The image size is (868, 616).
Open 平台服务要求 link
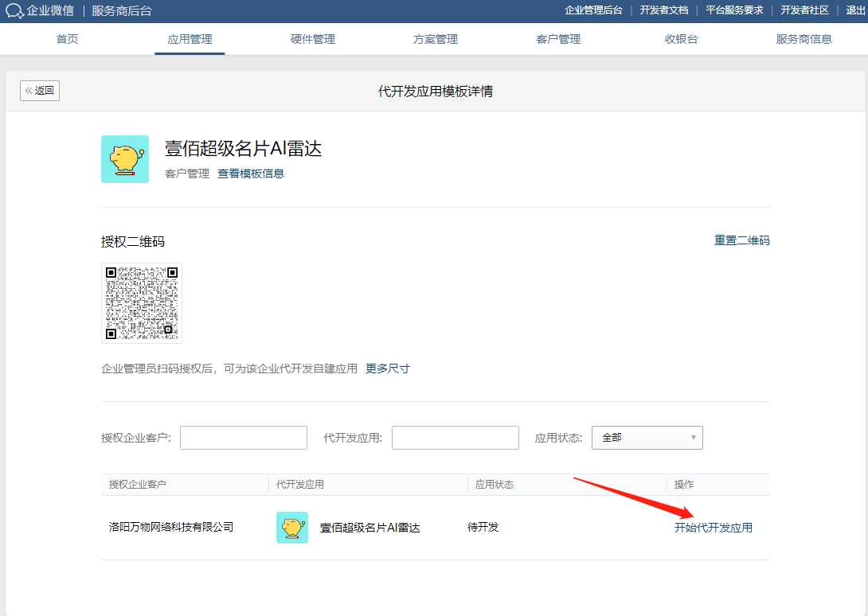(x=734, y=10)
